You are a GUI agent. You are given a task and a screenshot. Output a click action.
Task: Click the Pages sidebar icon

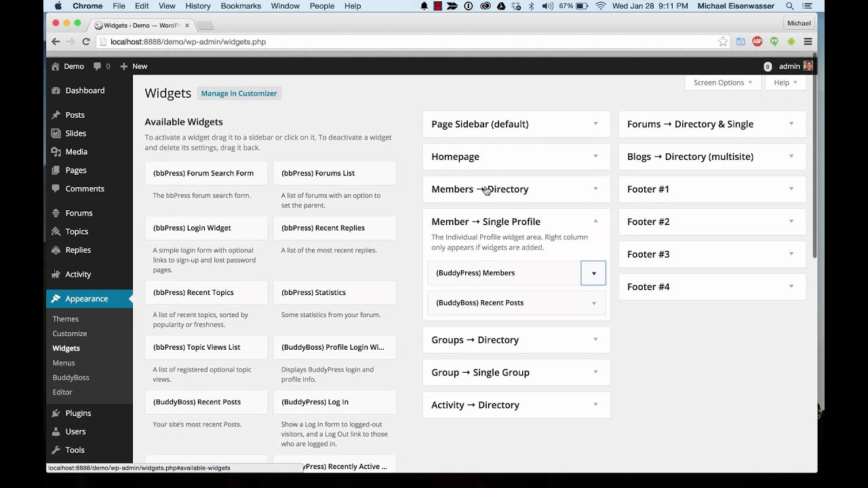(x=56, y=170)
